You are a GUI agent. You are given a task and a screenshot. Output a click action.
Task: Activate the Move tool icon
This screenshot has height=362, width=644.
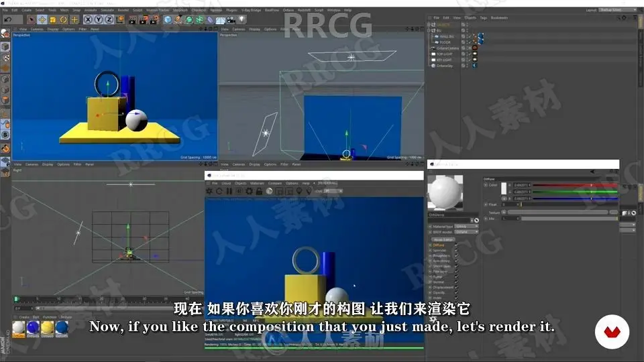42,19
